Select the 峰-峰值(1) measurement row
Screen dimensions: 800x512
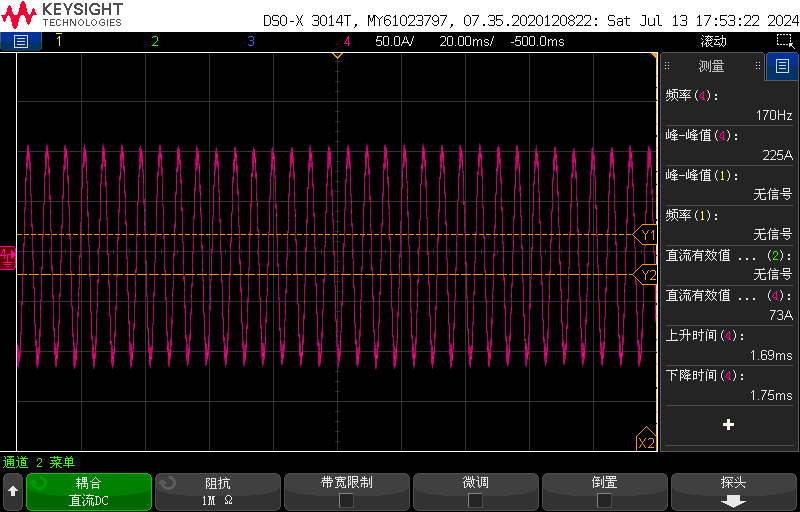click(x=729, y=185)
